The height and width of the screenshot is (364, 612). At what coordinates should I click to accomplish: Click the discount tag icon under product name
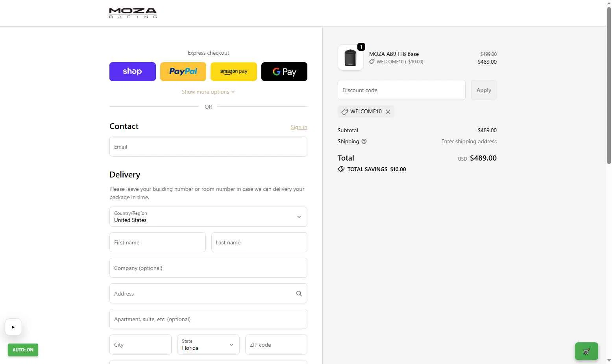(x=372, y=62)
